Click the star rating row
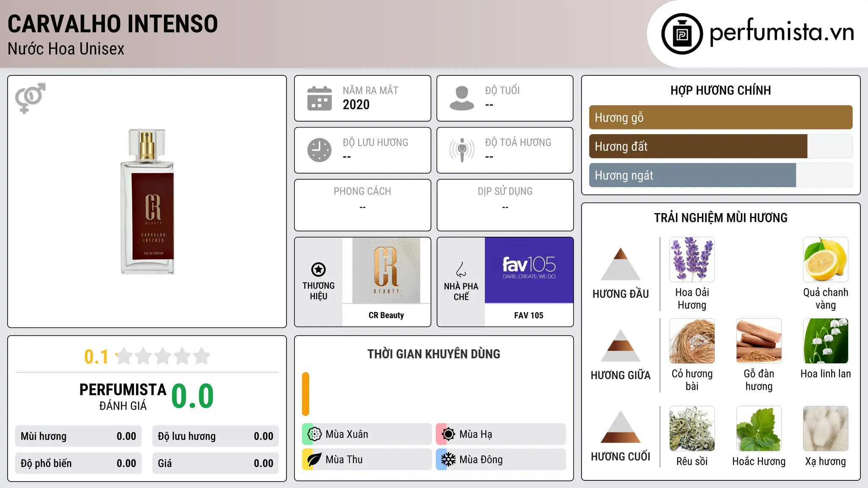The width and height of the screenshot is (868, 488). click(163, 356)
